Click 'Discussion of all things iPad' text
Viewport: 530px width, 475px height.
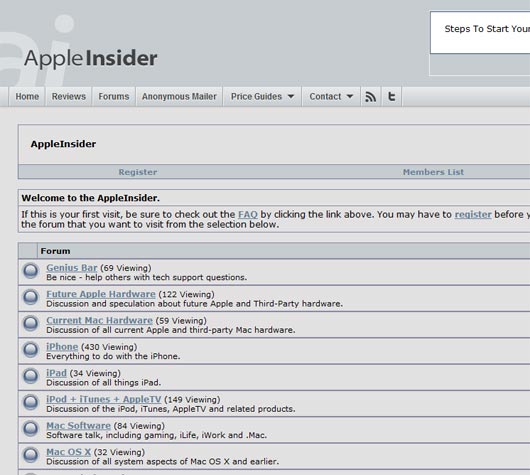(103, 383)
